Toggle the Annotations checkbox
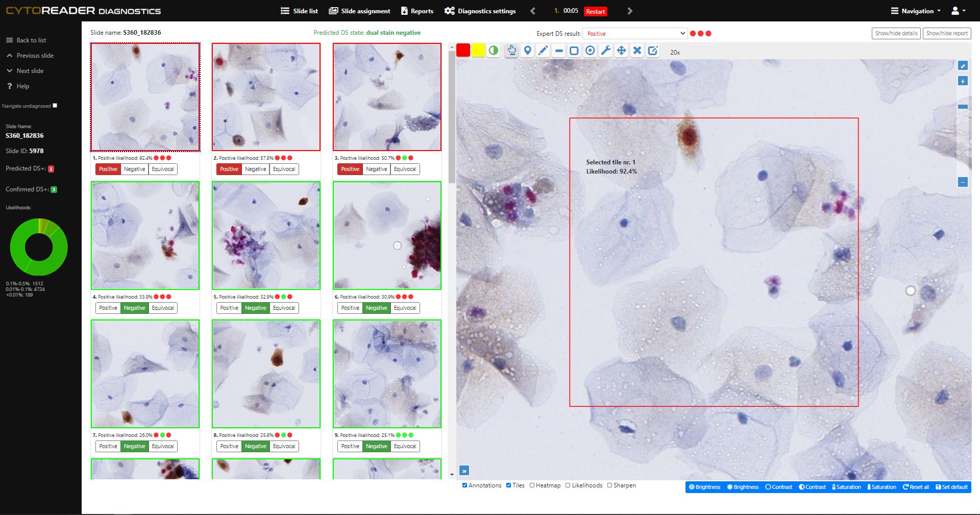Viewport: 980px width, 515px height. [x=464, y=485]
